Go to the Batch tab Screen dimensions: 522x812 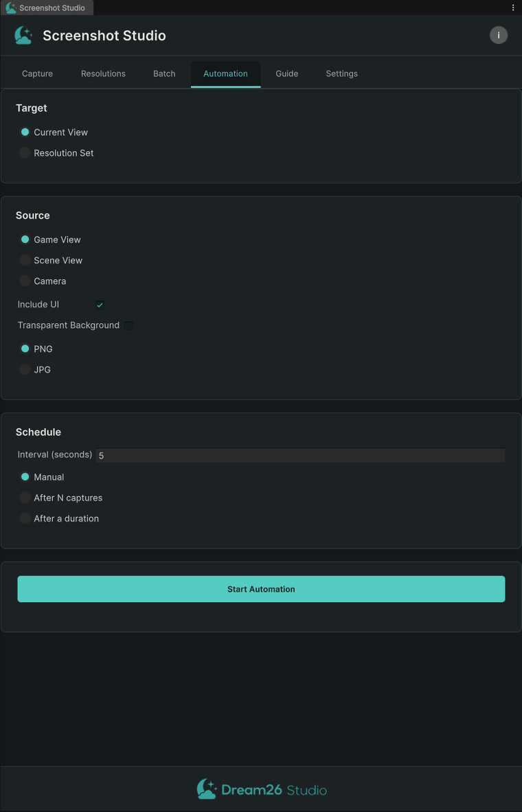(164, 73)
